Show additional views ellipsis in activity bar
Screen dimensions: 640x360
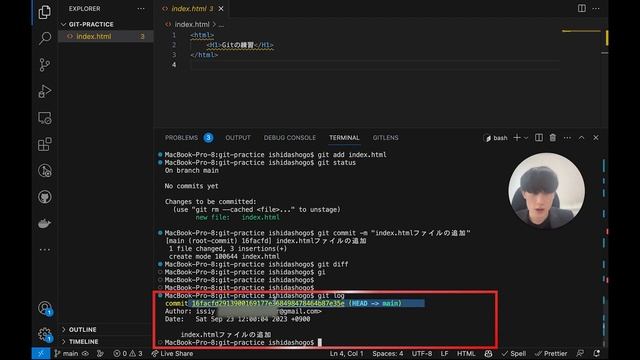pos(44,249)
